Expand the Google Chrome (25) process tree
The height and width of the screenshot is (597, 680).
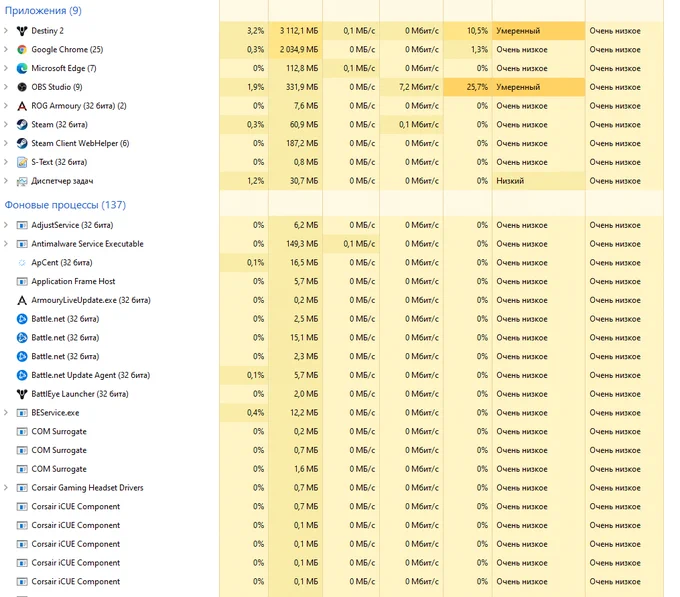pyautogui.click(x=6, y=49)
